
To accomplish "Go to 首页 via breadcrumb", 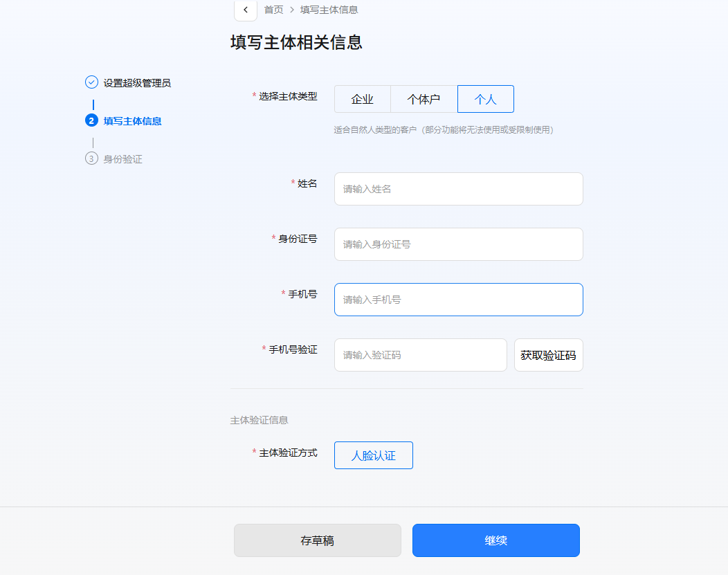I will (x=273, y=10).
